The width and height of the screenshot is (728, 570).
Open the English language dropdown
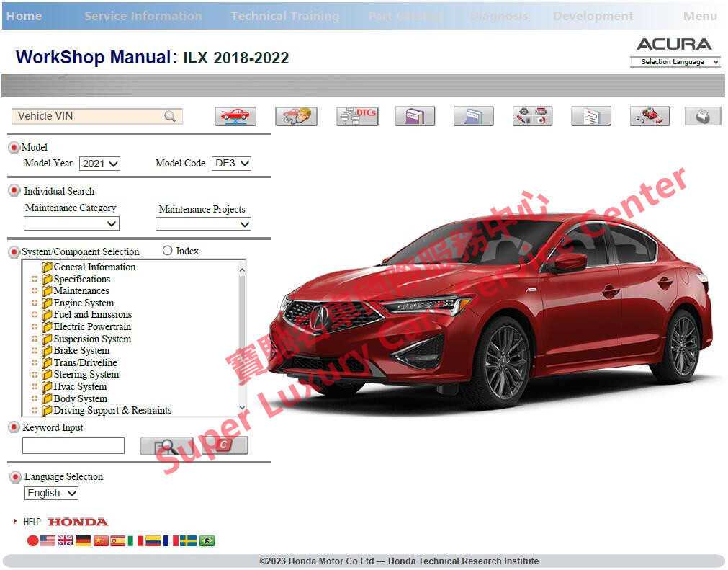51,494
